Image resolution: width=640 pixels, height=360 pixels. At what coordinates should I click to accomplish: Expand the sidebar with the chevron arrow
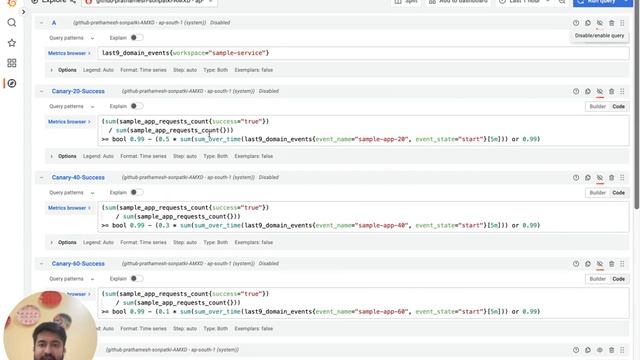pyautogui.click(x=23, y=12)
